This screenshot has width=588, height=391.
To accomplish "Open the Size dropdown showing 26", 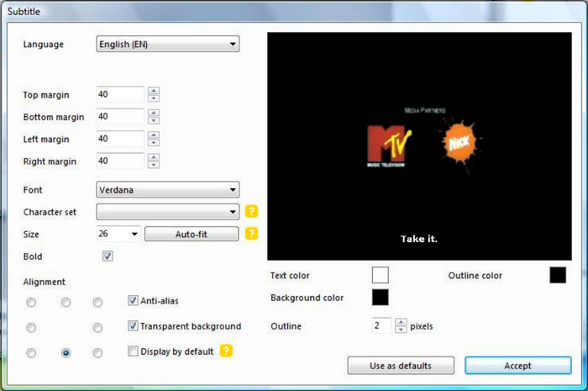I will pyautogui.click(x=118, y=235).
